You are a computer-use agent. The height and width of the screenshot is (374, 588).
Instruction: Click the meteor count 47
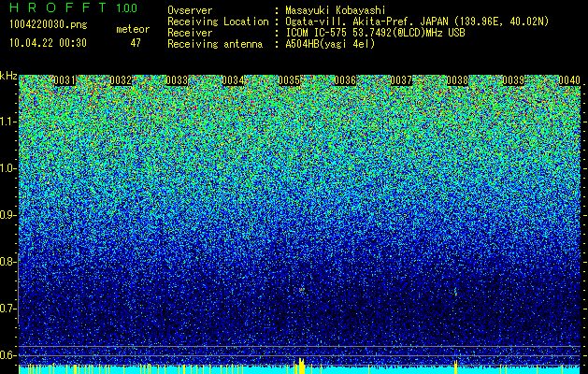click(x=136, y=43)
